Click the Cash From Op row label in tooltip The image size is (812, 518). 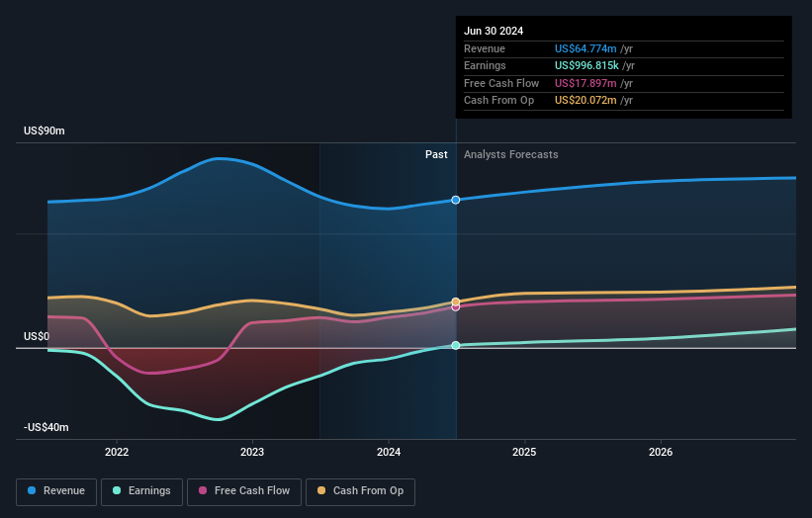(498, 101)
